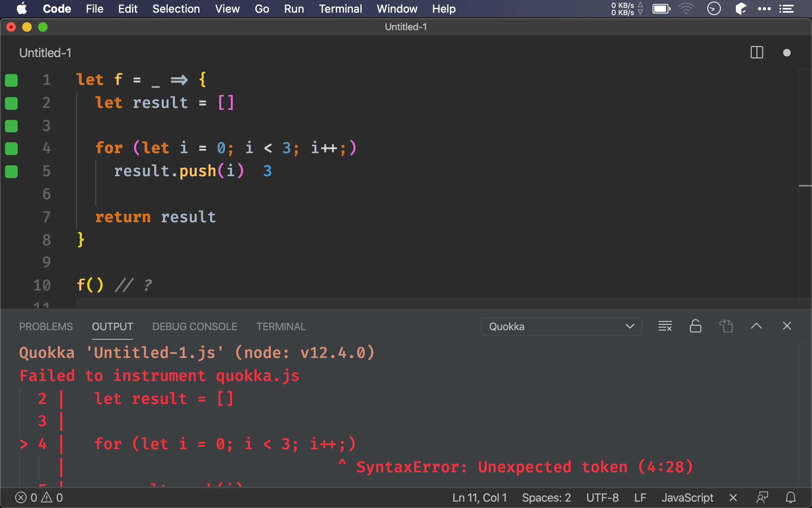The image size is (812, 508).
Task: Change the language mode from JavaScript
Action: [687, 497]
